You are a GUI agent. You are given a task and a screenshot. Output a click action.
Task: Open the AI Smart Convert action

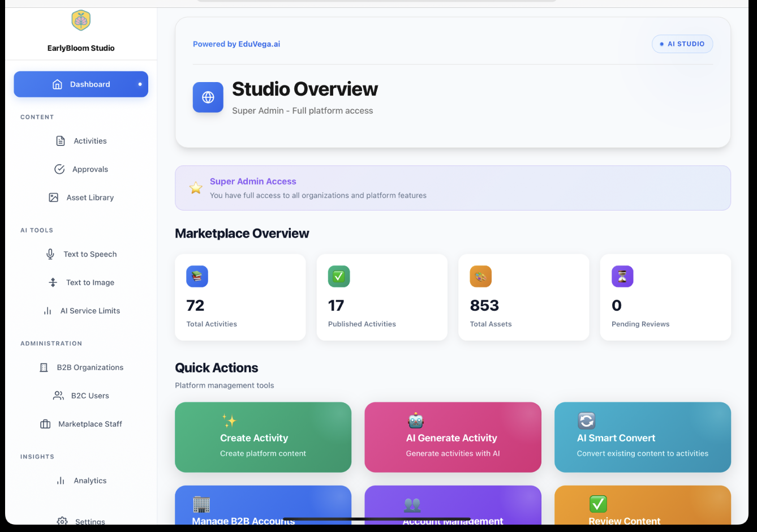(642, 437)
